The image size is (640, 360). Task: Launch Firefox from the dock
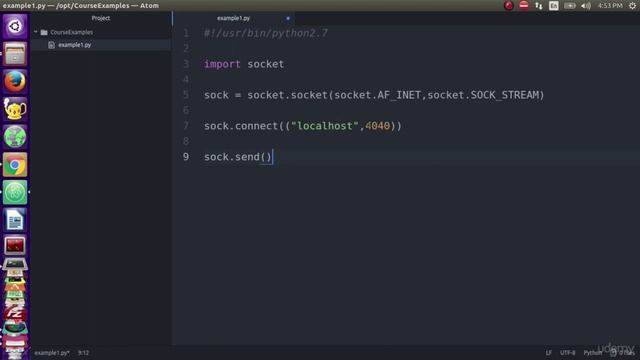coord(15,81)
